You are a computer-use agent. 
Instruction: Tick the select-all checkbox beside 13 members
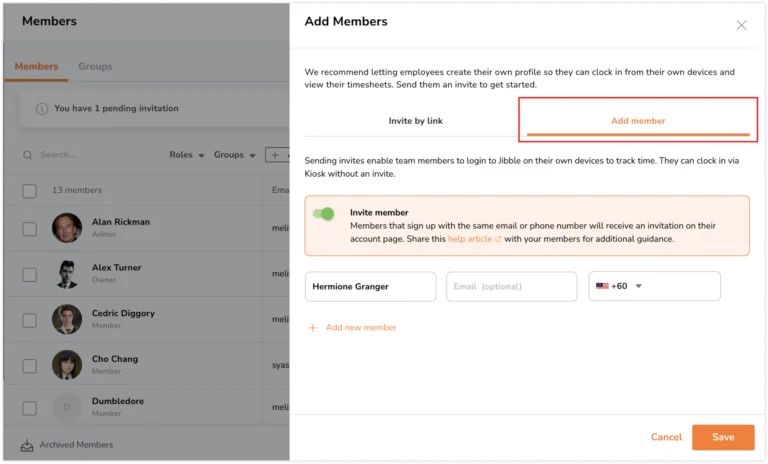coord(29,191)
